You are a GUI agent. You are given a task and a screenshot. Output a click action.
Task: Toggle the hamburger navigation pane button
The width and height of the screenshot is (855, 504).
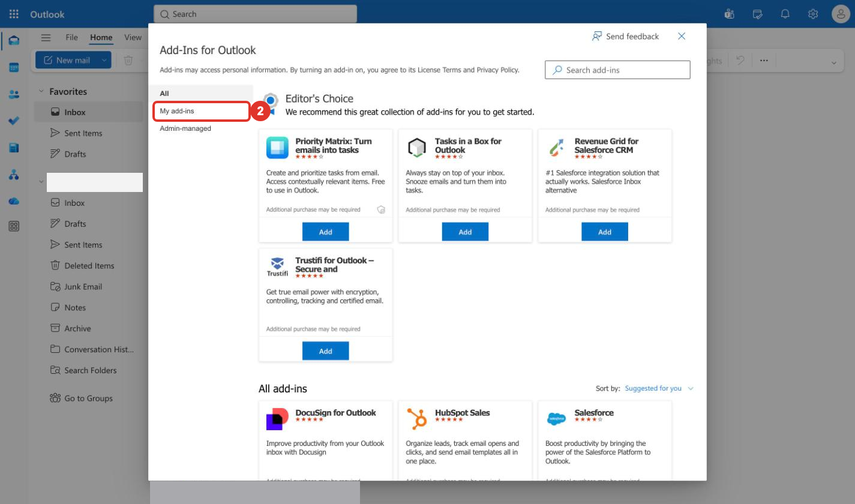coord(46,37)
